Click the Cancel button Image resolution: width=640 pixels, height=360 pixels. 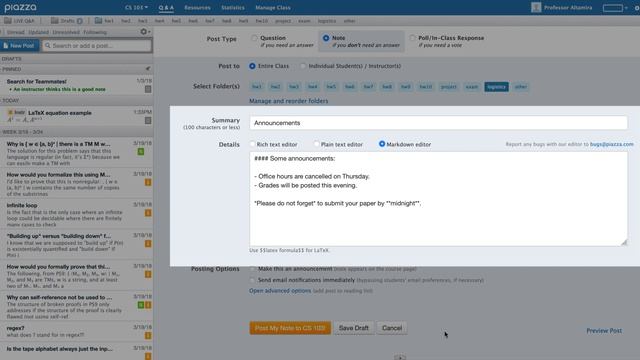point(392,328)
